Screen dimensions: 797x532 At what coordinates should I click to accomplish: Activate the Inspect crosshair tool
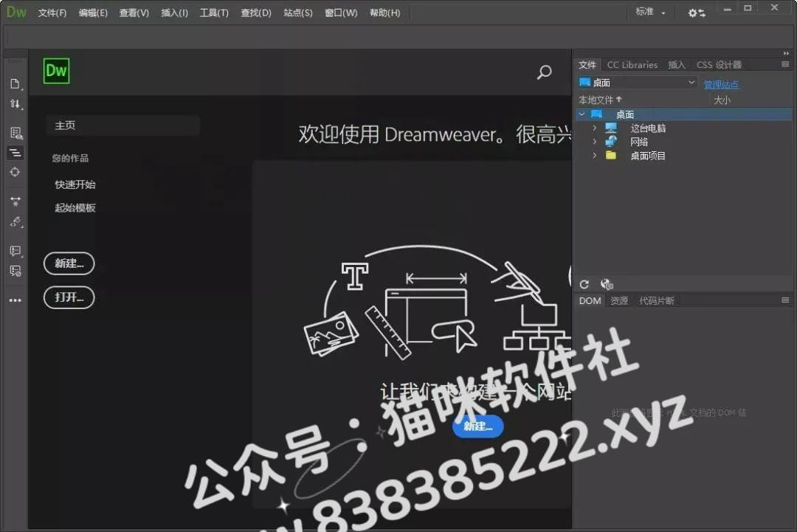click(15, 172)
